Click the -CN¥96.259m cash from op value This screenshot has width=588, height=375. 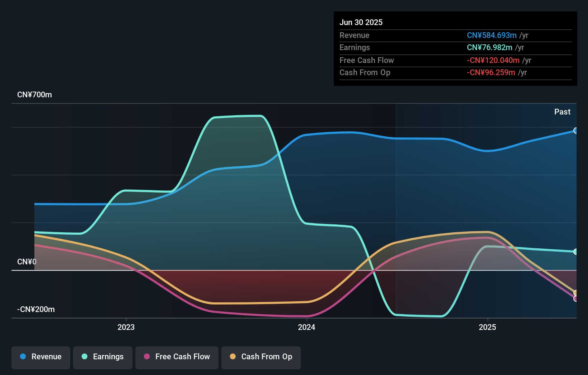pos(491,73)
